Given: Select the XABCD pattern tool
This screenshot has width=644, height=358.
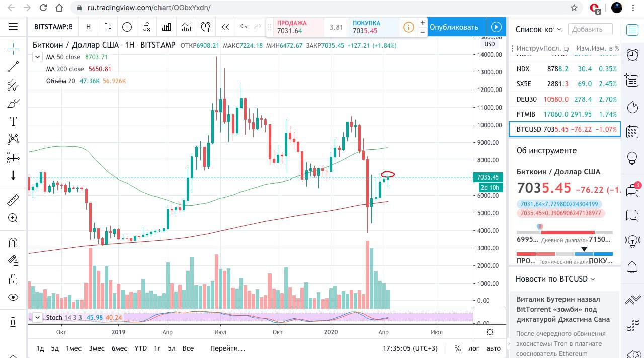Looking at the screenshot, I should [x=13, y=139].
